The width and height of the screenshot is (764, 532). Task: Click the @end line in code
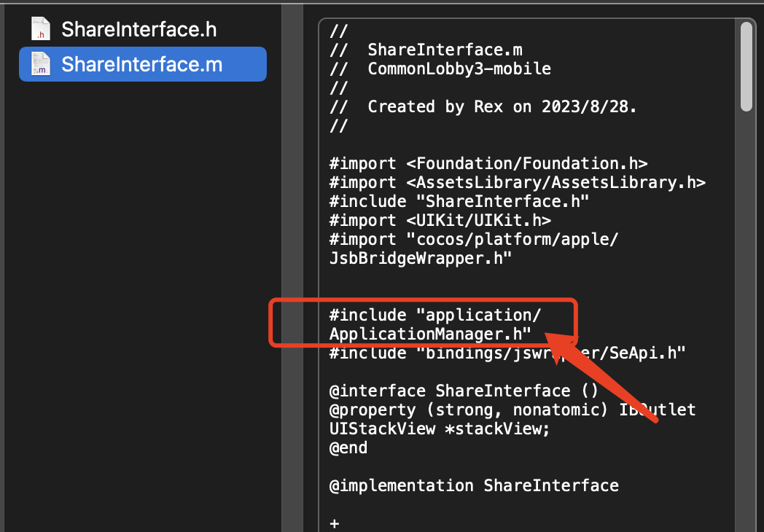pyautogui.click(x=348, y=447)
